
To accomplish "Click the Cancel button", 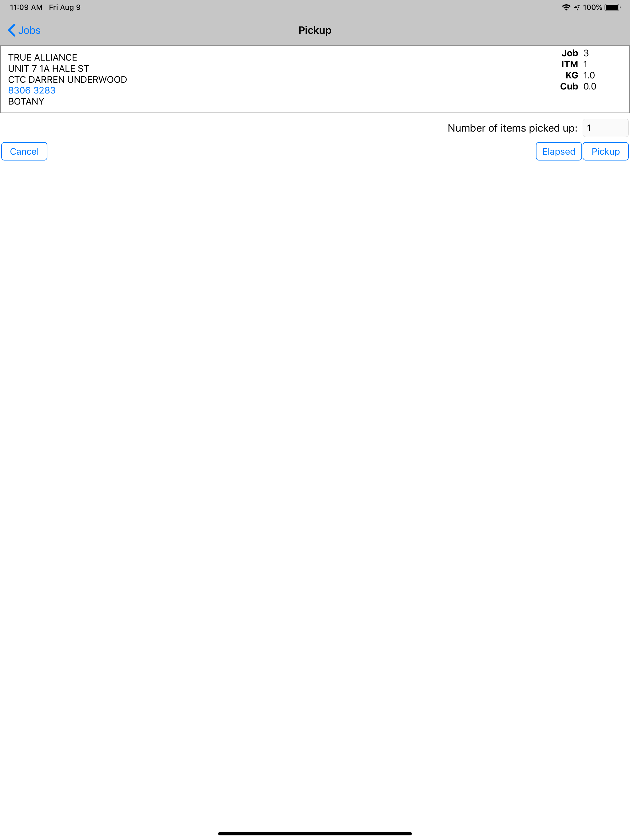I will pyautogui.click(x=24, y=152).
